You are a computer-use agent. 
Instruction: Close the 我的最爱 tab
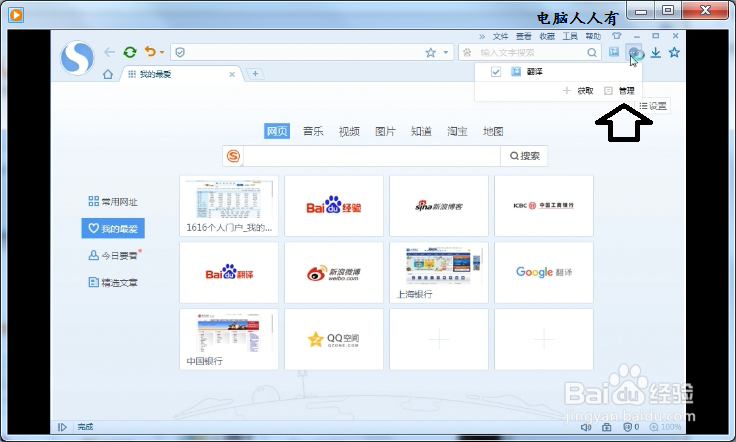pos(232,74)
